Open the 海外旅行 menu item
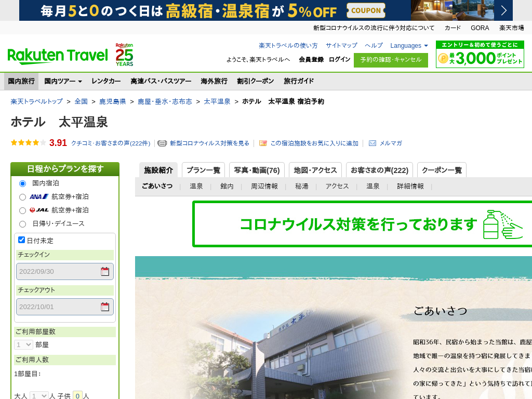 click(214, 81)
